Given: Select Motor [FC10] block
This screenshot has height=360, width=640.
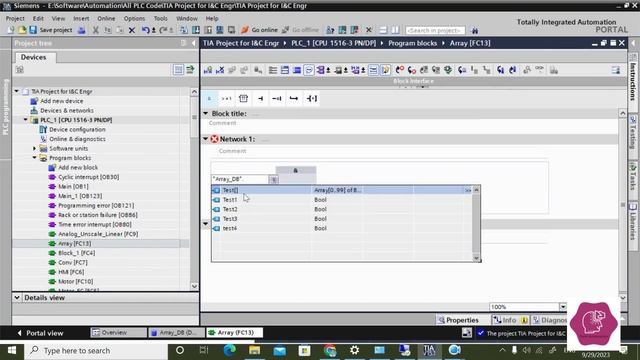Looking at the screenshot, I should (76, 282).
